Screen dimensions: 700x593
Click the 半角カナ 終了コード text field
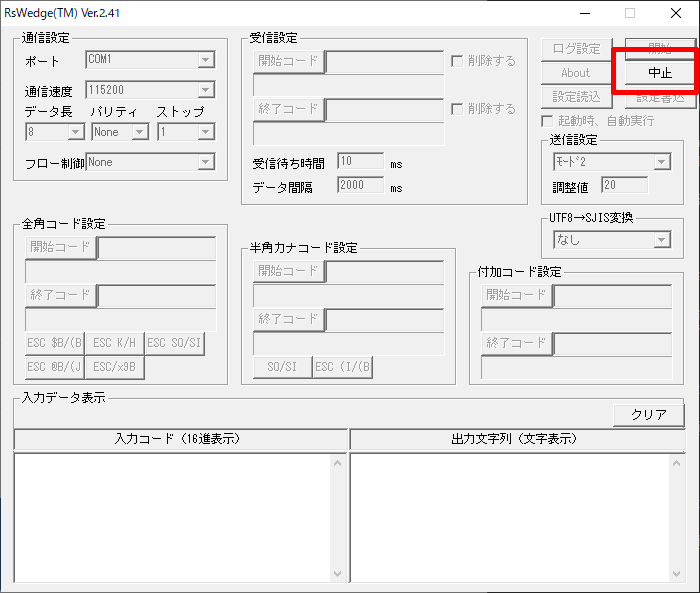click(x=385, y=320)
